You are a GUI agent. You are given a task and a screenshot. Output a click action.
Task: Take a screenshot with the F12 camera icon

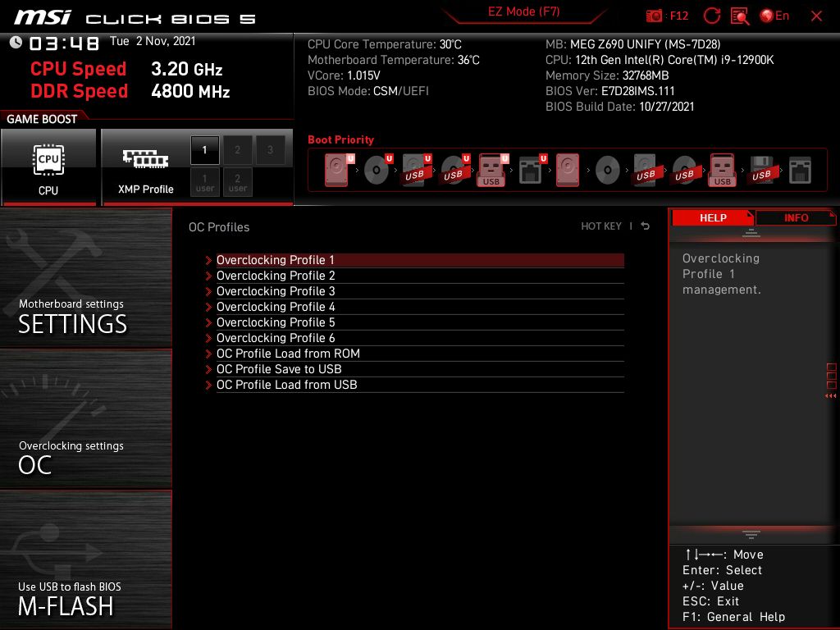coord(654,16)
